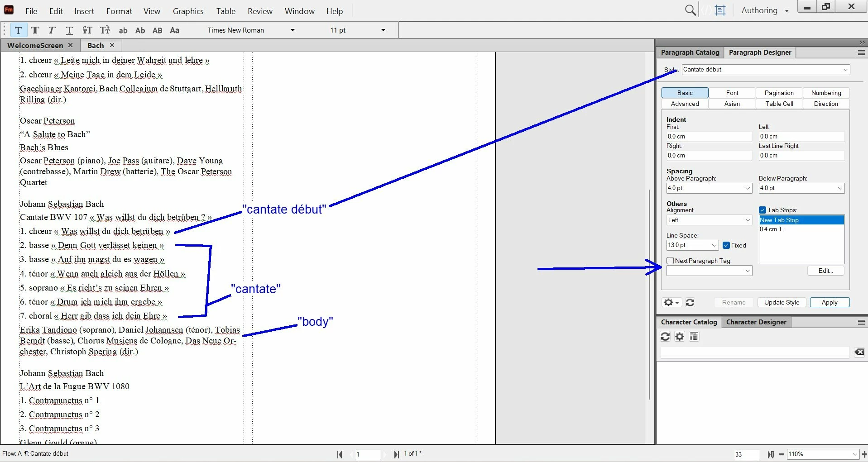Enable Next Paragraph Tag checkbox

click(670, 261)
